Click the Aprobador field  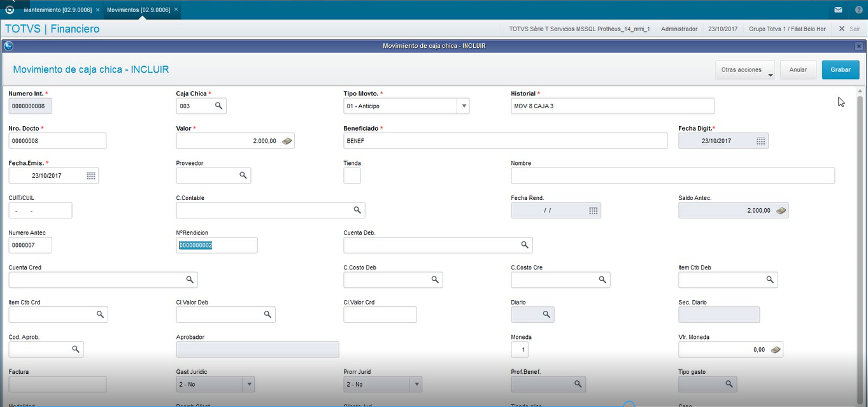tap(257, 349)
